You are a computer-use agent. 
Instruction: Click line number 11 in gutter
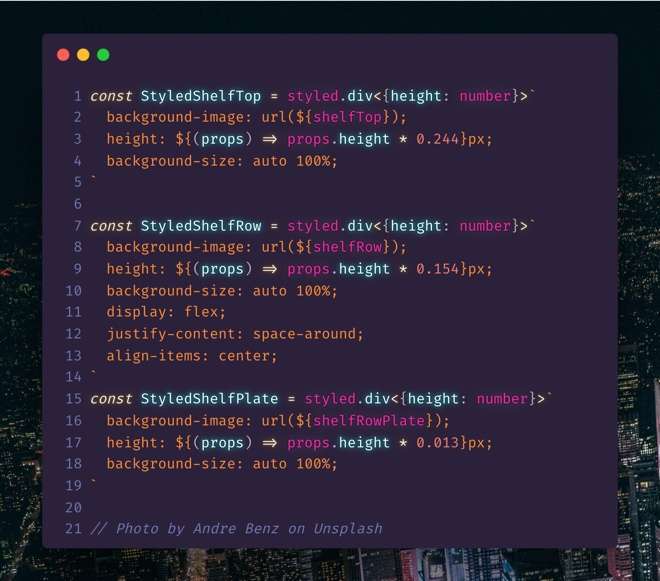(x=73, y=312)
